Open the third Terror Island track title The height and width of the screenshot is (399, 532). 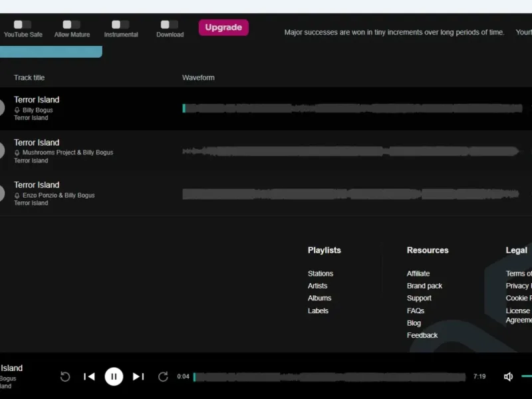pos(37,185)
